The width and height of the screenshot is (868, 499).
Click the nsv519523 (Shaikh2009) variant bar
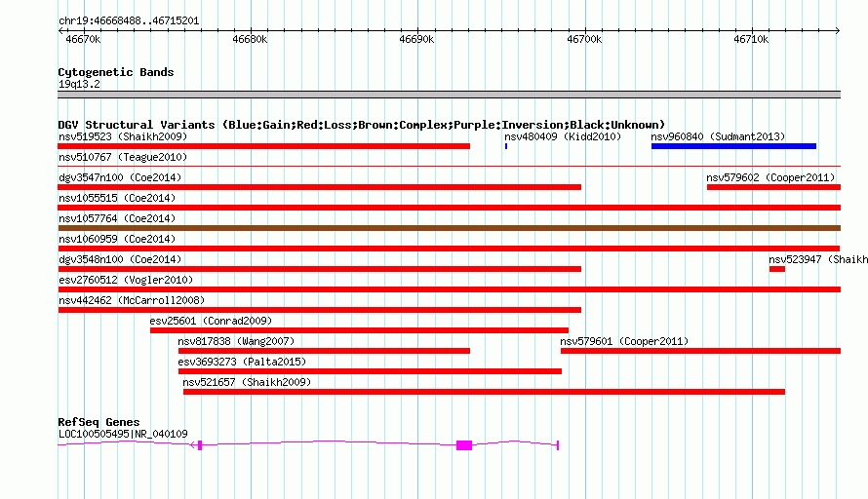263,146
